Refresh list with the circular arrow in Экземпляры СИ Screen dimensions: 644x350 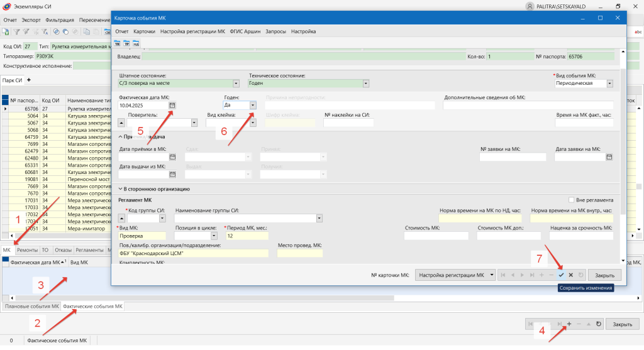click(x=599, y=324)
